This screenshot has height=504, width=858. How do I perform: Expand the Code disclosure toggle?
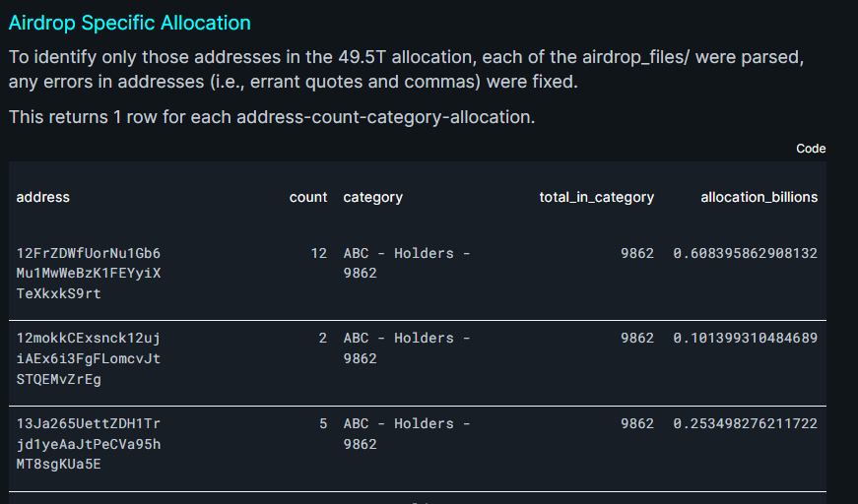tap(811, 149)
